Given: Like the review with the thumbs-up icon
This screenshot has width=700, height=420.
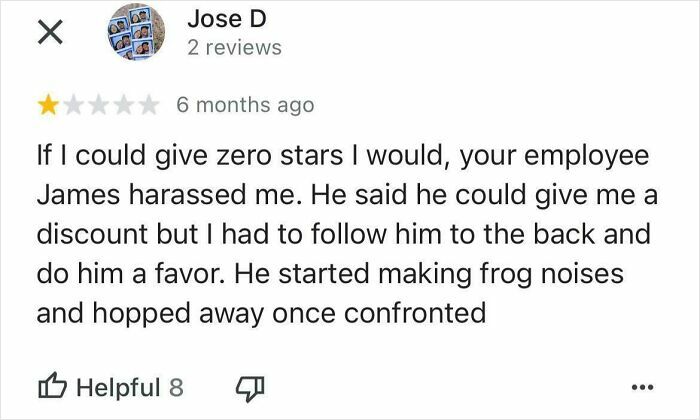Looking at the screenshot, I should point(52,386).
